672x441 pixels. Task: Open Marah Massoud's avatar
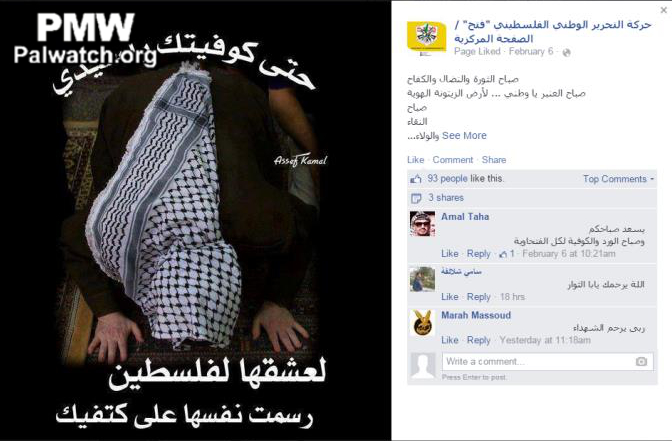(422, 322)
